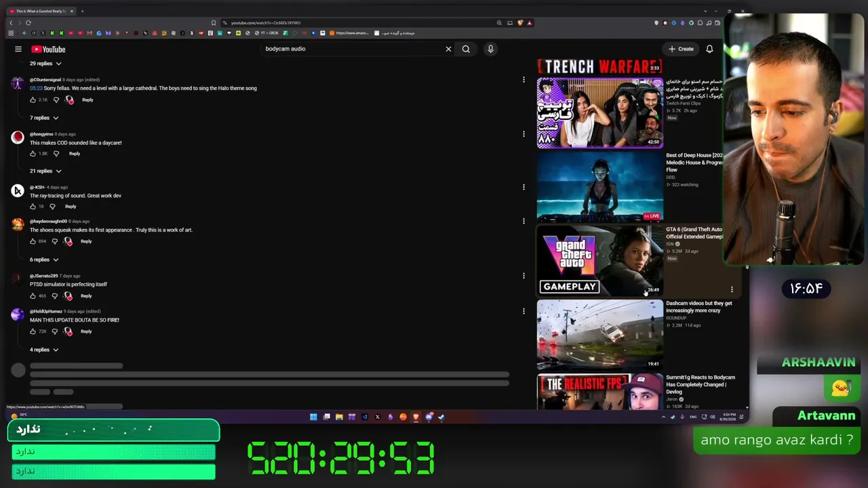
Task: Start voice search with the microphone
Action: [x=490, y=49]
